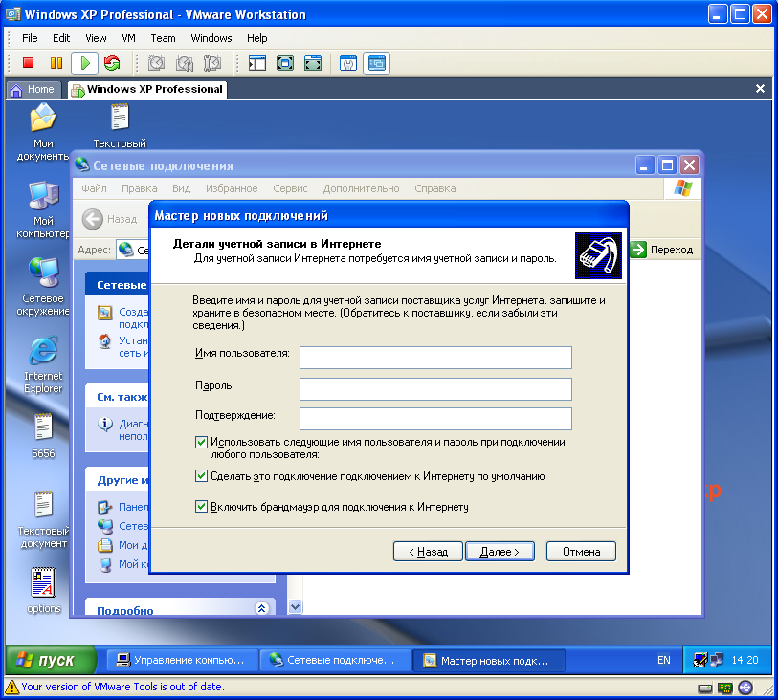
Task: Switch to the Home tab
Action: point(33,90)
